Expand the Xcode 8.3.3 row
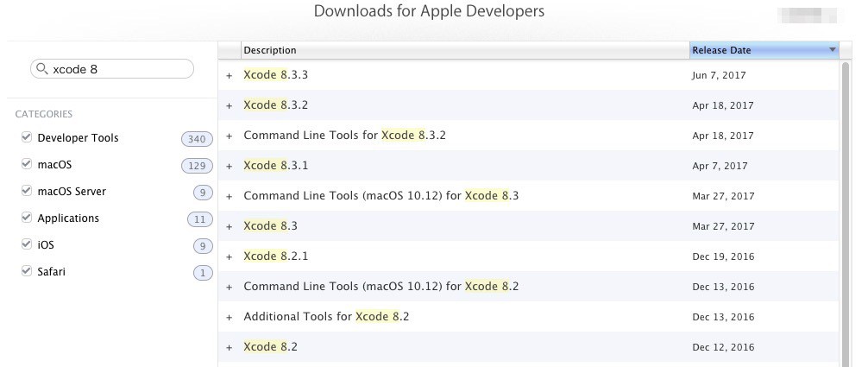The image size is (868, 367). 230,76
